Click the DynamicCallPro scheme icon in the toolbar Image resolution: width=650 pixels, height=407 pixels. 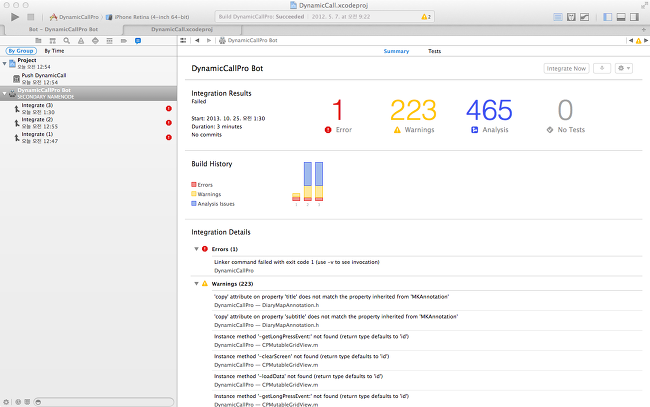(53, 17)
